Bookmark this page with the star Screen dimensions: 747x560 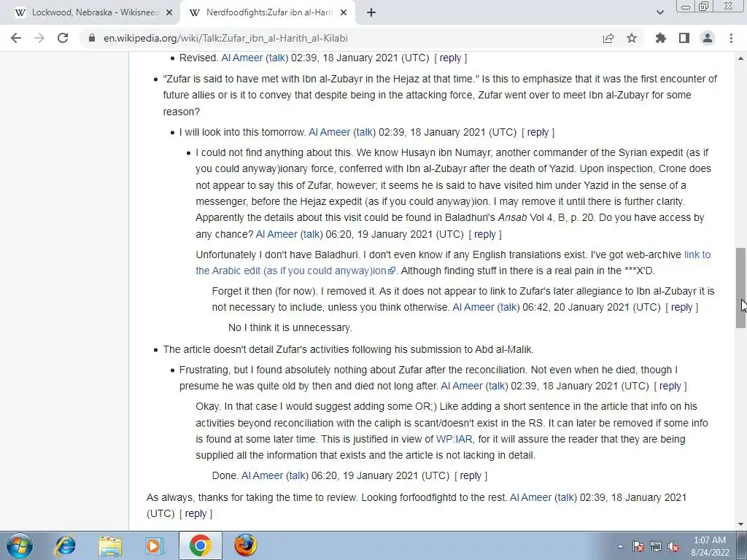click(x=632, y=38)
